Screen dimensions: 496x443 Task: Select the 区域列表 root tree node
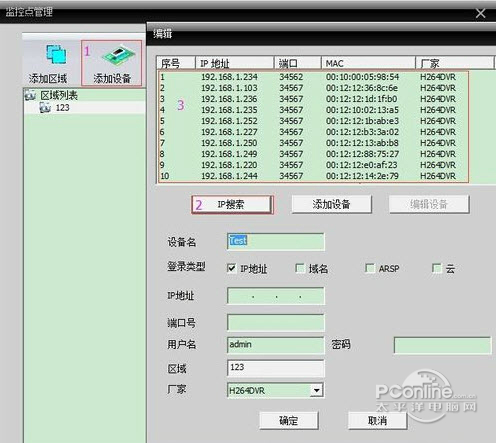59,96
